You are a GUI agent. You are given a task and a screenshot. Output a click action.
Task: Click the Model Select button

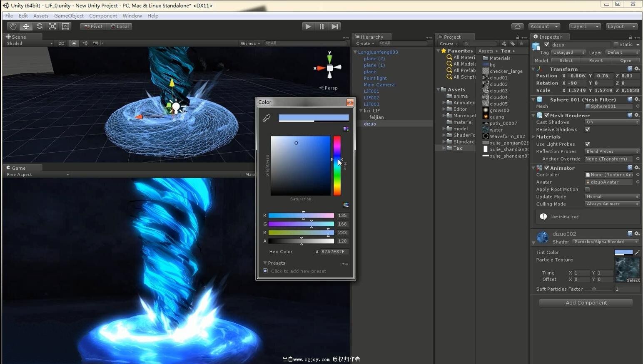(566, 60)
